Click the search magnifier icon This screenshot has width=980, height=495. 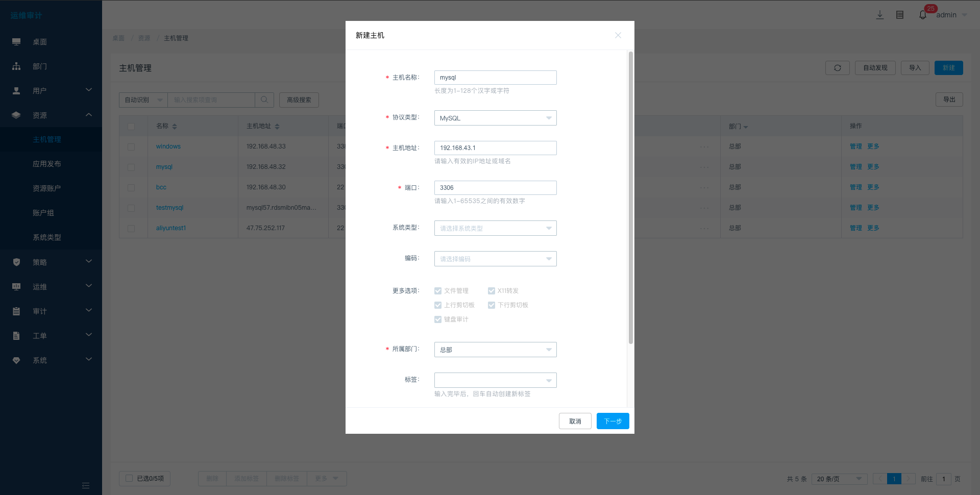264,100
